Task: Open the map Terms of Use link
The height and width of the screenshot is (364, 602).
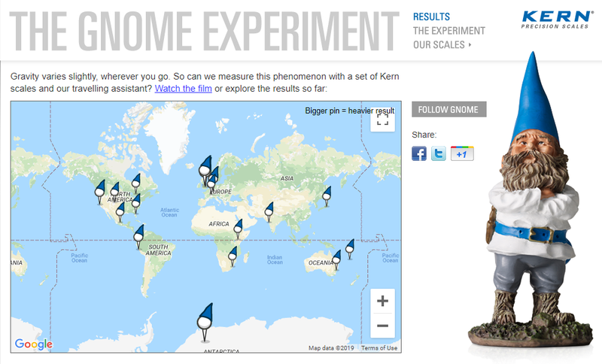Action: pyautogui.click(x=379, y=348)
